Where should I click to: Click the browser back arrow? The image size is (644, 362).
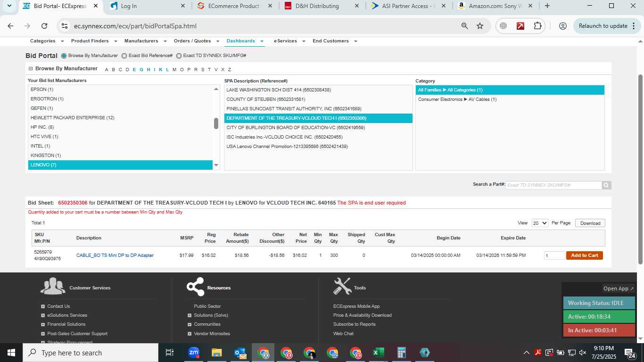10,26
